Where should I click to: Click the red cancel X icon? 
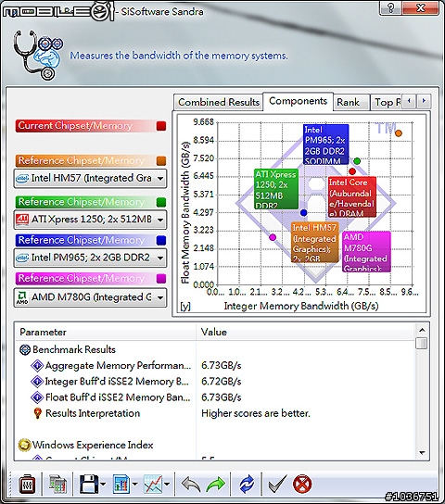point(302,485)
